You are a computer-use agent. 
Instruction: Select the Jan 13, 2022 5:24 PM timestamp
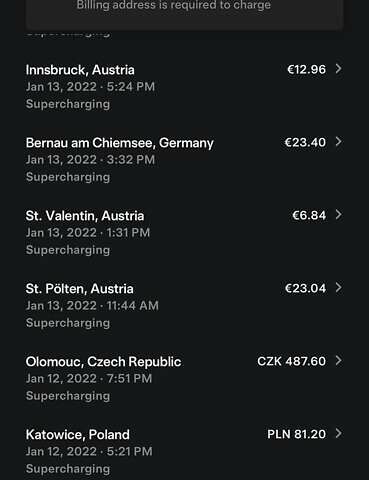click(90, 87)
